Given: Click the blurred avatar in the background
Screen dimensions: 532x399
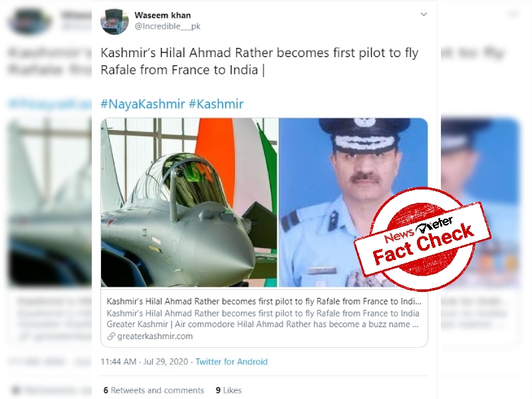Looking at the screenshot, I should tap(29, 21).
